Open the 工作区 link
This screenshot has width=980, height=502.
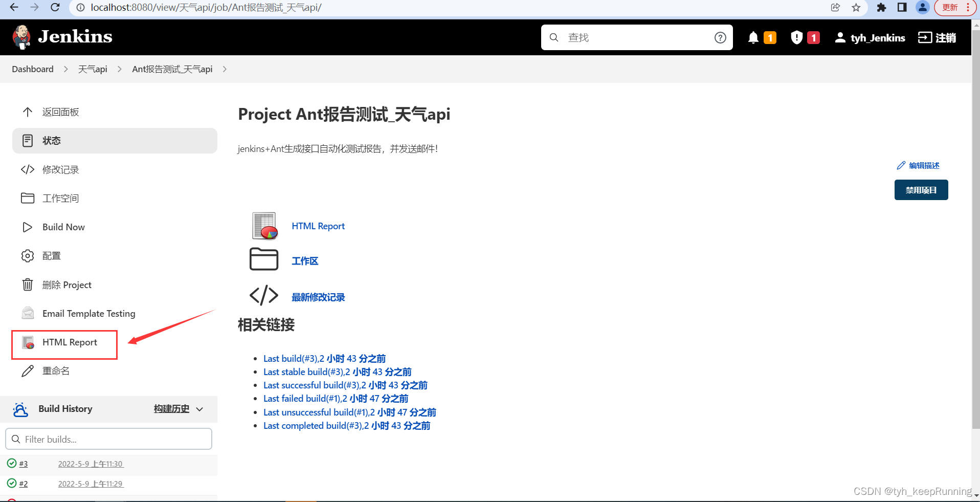[x=305, y=261]
